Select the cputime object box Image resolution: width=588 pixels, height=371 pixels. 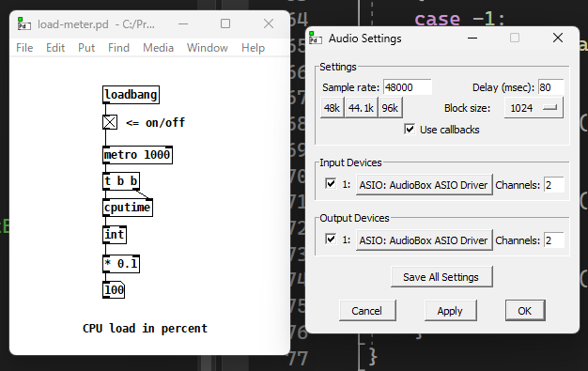click(x=128, y=208)
